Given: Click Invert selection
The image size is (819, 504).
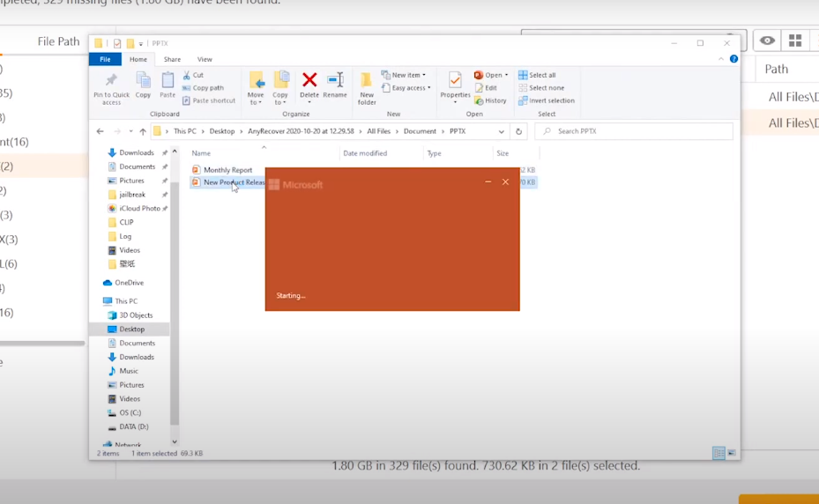Looking at the screenshot, I should tap(547, 100).
